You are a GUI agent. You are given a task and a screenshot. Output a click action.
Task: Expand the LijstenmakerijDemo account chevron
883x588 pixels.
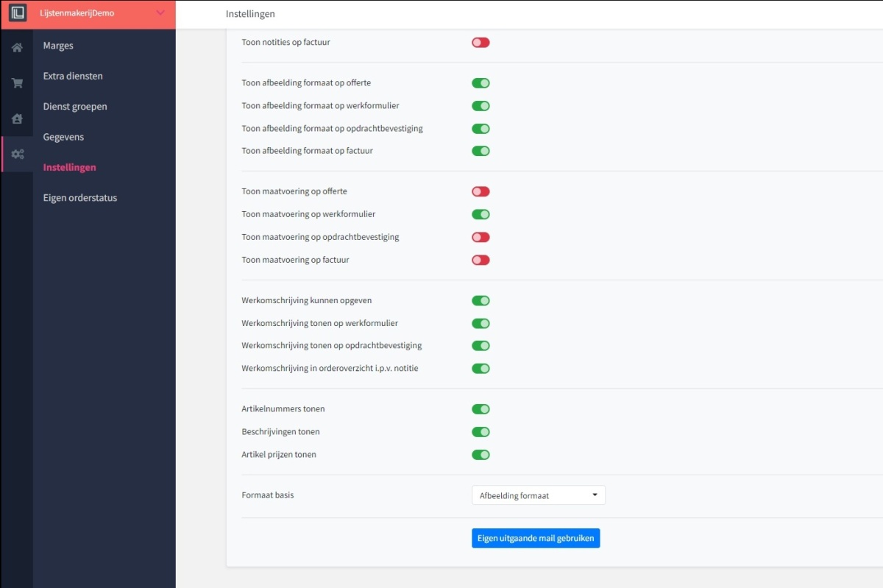(161, 13)
